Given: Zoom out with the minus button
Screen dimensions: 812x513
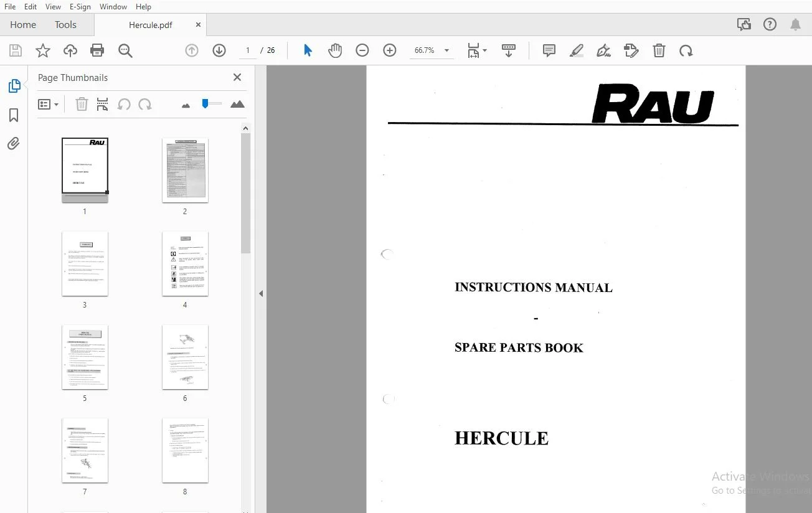Looking at the screenshot, I should click(x=362, y=50).
